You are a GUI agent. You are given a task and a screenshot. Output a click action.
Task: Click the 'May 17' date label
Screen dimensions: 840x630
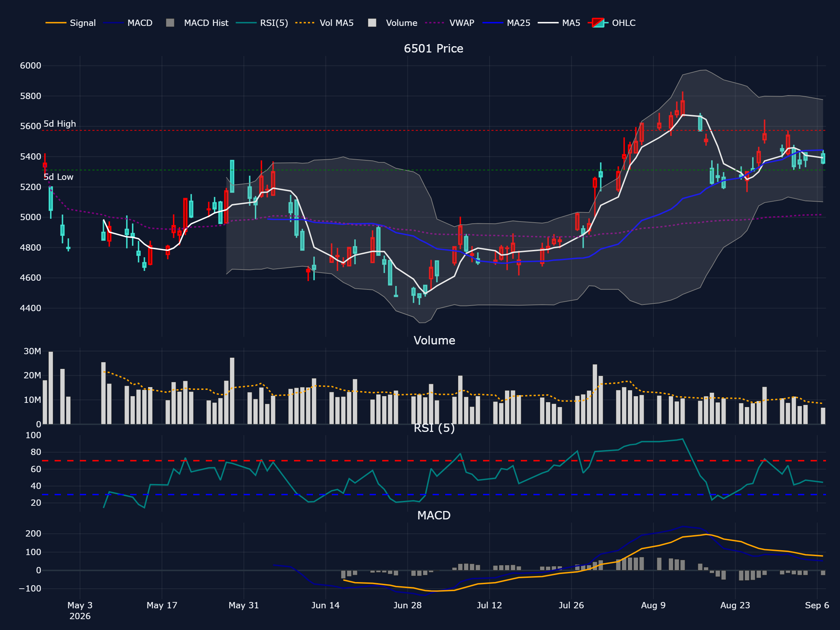pos(162,605)
